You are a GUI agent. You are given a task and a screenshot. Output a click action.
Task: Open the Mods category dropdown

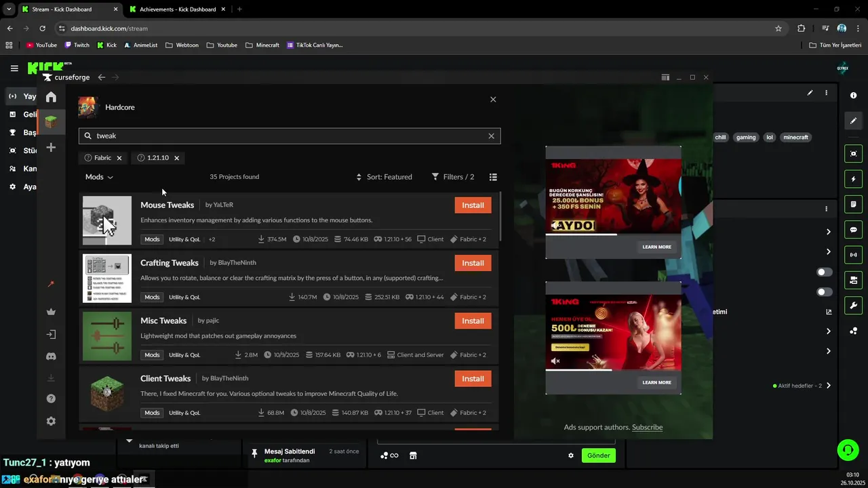click(x=99, y=177)
